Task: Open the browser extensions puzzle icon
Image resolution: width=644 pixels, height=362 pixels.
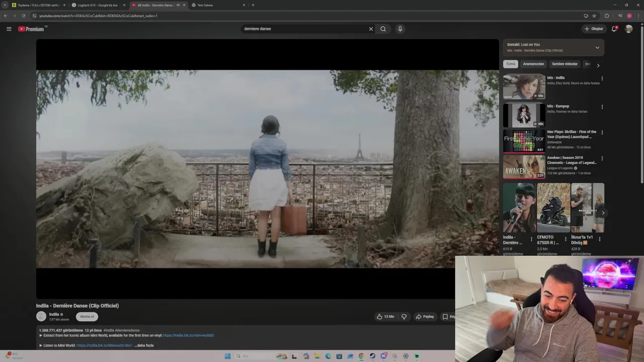Action: [607, 16]
